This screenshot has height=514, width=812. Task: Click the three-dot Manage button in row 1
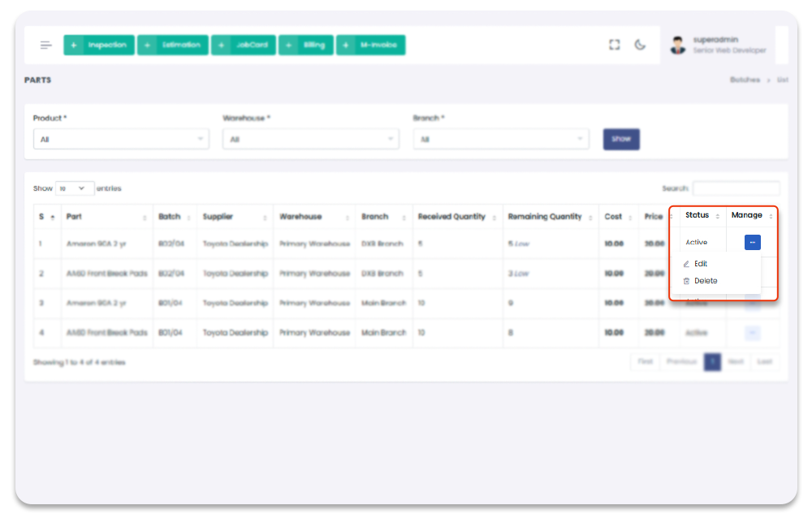(753, 242)
